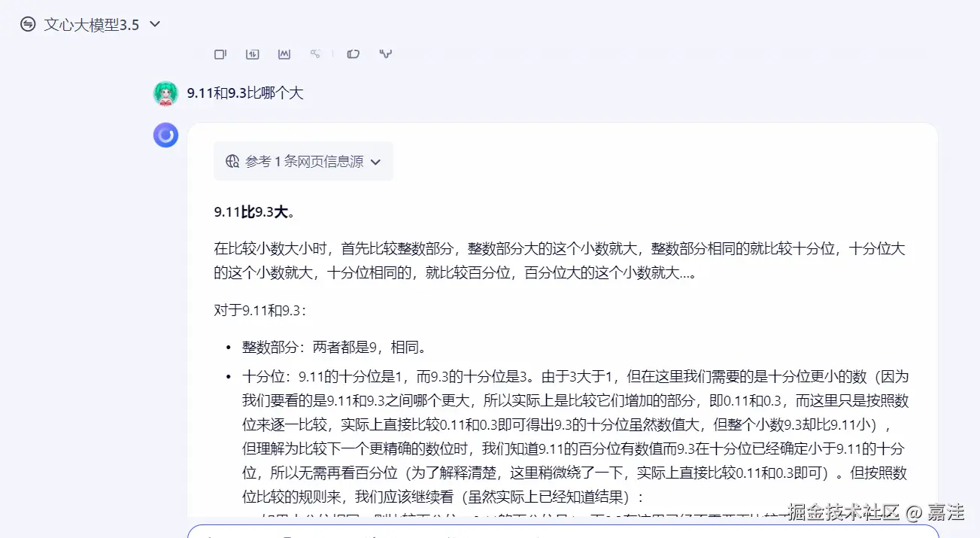This screenshot has width=980, height=538.
Task: Select the question text 9.11和9.3比哪个大
Action: tap(244, 94)
